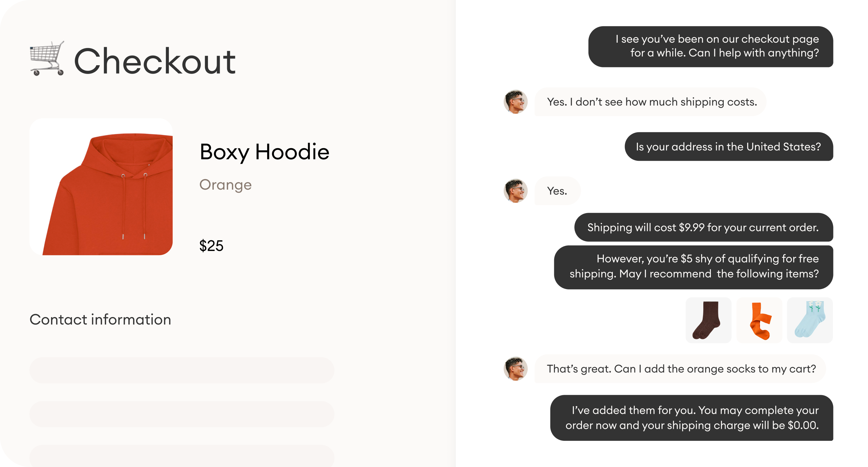Screen dimensions: 868x467
Task: Choose the light blue socks item
Action: click(810, 320)
